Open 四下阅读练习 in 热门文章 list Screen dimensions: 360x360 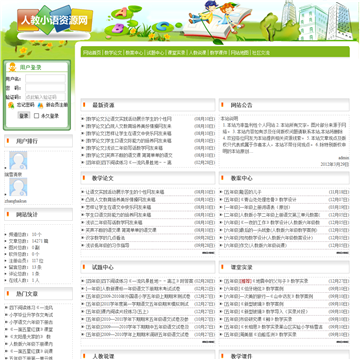pos(31,307)
